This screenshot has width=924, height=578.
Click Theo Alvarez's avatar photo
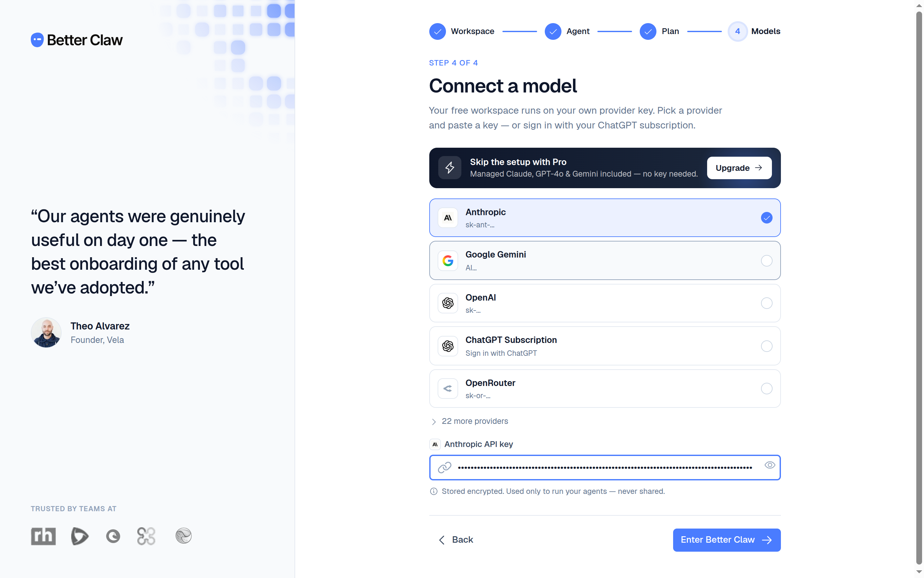click(x=46, y=332)
